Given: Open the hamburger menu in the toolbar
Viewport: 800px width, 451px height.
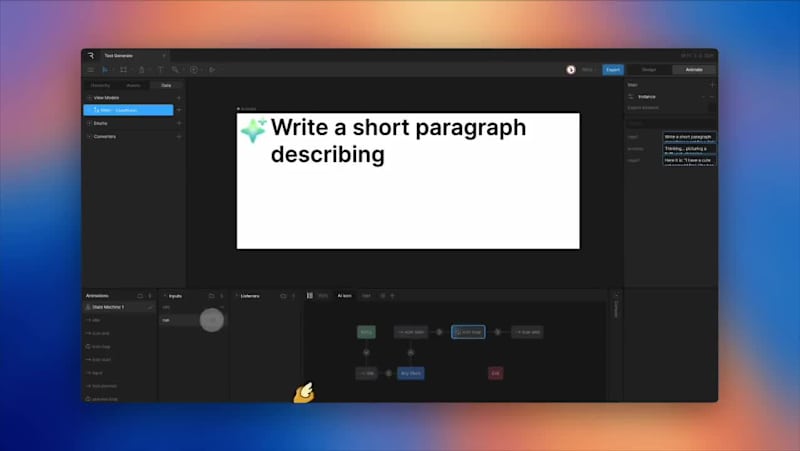Looking at the screenshot, I should 91,69.
